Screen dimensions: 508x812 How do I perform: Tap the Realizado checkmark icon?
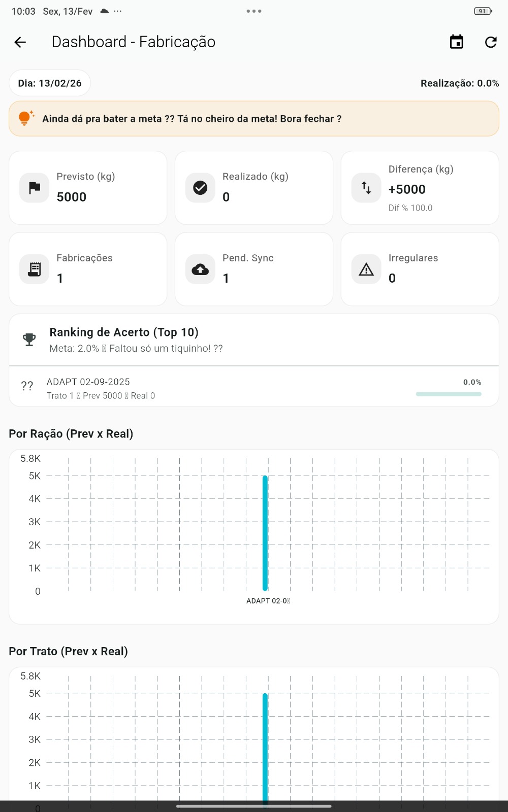(200, 188)
